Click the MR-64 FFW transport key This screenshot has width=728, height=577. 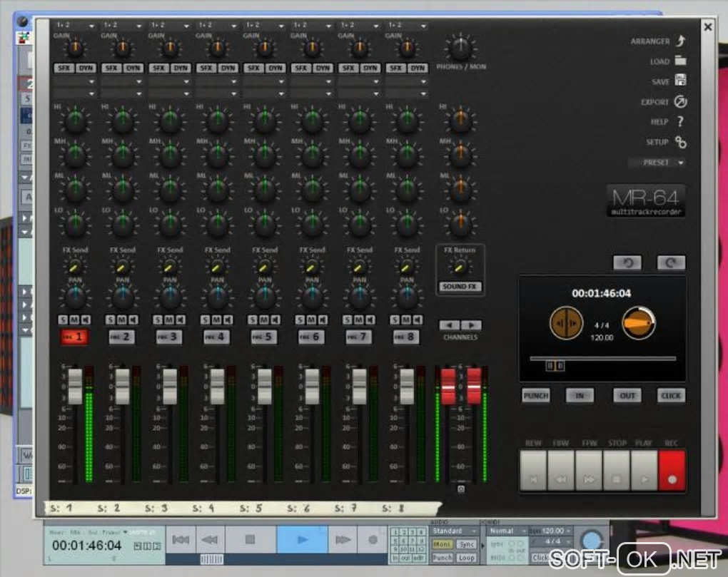[x=589, y=470]
